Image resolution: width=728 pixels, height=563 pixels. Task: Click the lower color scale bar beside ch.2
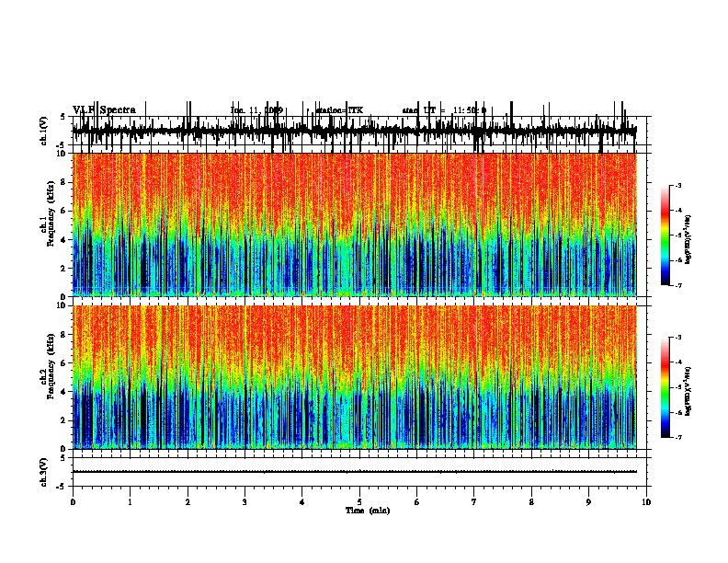pyautogui.click(x=665, y=387)
